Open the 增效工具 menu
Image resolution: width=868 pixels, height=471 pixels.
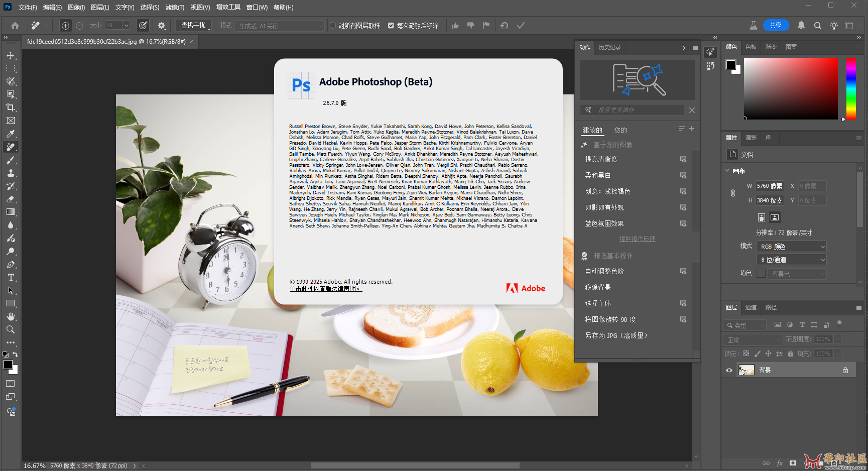click(x=228, y=7)
